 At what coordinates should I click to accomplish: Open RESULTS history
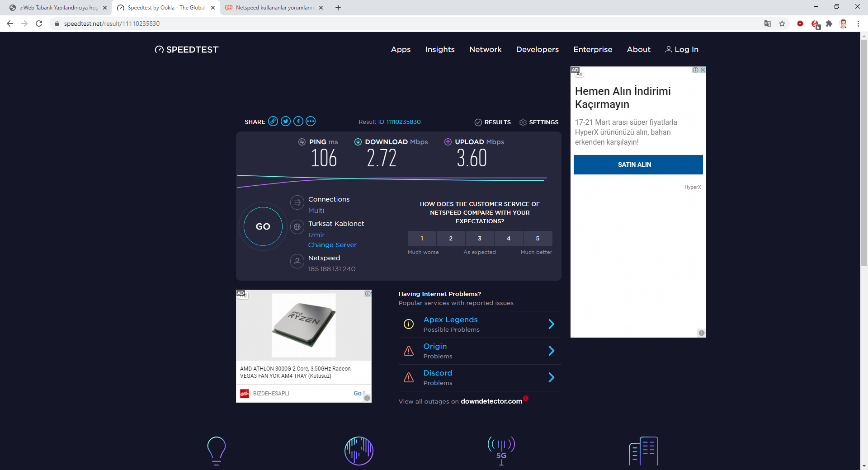click(x=493, y=122)
